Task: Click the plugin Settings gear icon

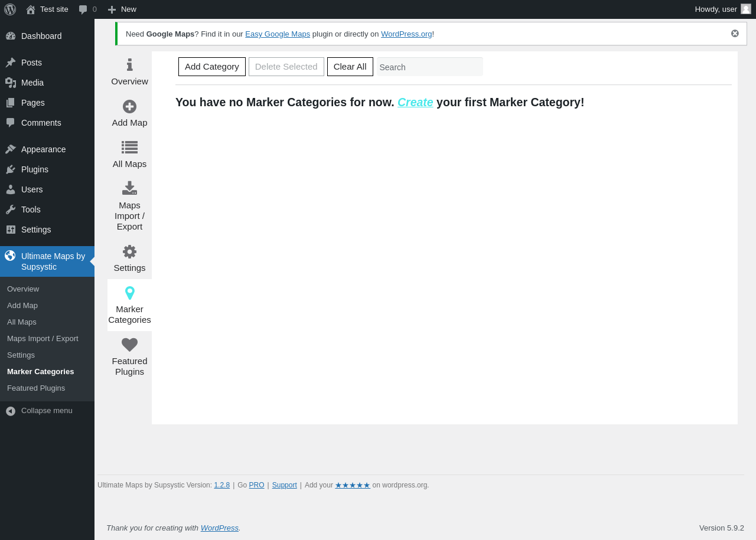Action: (x=130, y=251)
